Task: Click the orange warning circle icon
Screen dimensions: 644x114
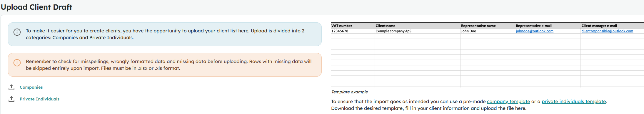Action: pyautogui.click(x=17, y=63)
